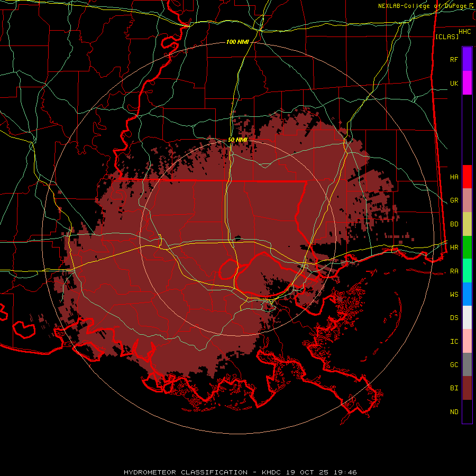Click the KHDC radar site identifier
The image size is (476, 476).
click(x=271, y=472)
